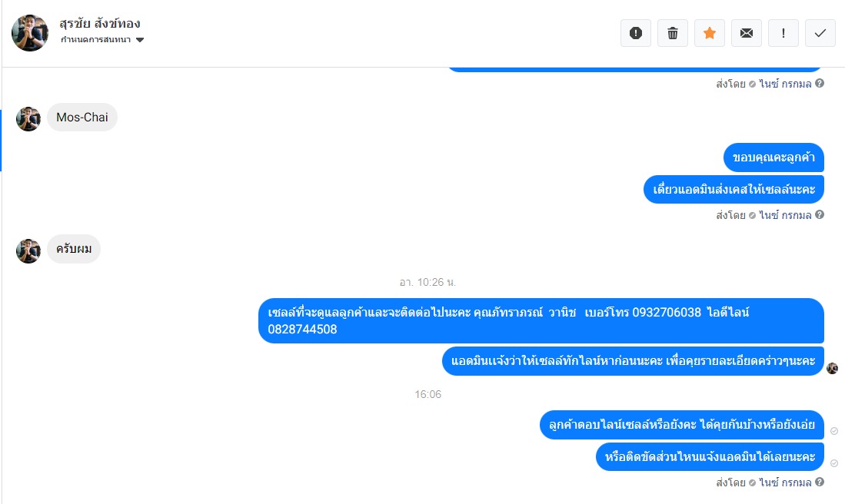Screen dimensions: 845x504
Task: Click seen-by avatar beside แอดมินแจ้งว่า message
Action: click(832, 368)
